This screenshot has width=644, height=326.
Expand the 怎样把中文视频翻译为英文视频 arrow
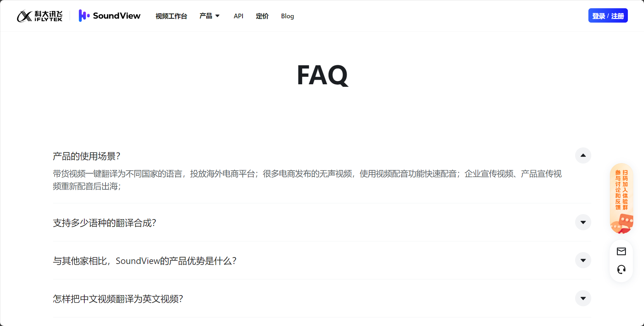tap(583, 298)
